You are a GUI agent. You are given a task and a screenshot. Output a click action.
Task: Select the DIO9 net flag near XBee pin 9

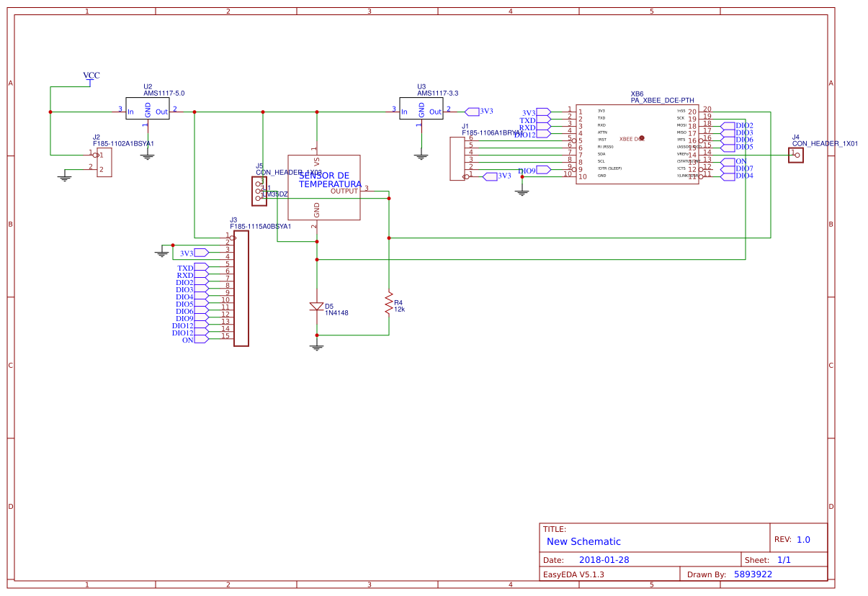(x=534, y=170)
